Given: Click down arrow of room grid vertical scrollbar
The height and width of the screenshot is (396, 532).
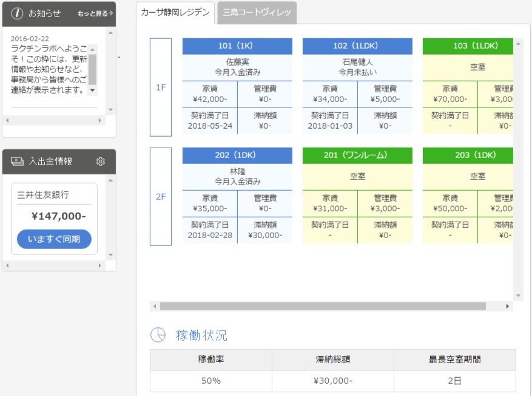Looking at the screenshot, I should pos(518,295).
